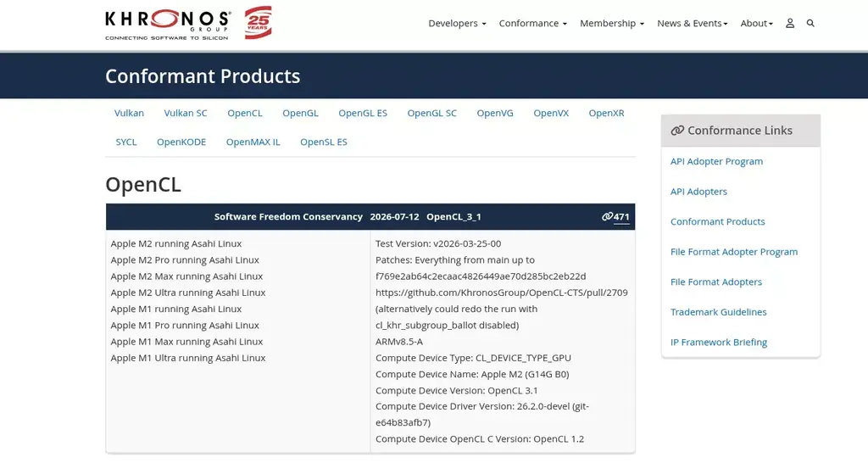The height and width of the screenshot is (463, 868).
Task: Click the large OpenCL section heading
Action: [143, 184]
